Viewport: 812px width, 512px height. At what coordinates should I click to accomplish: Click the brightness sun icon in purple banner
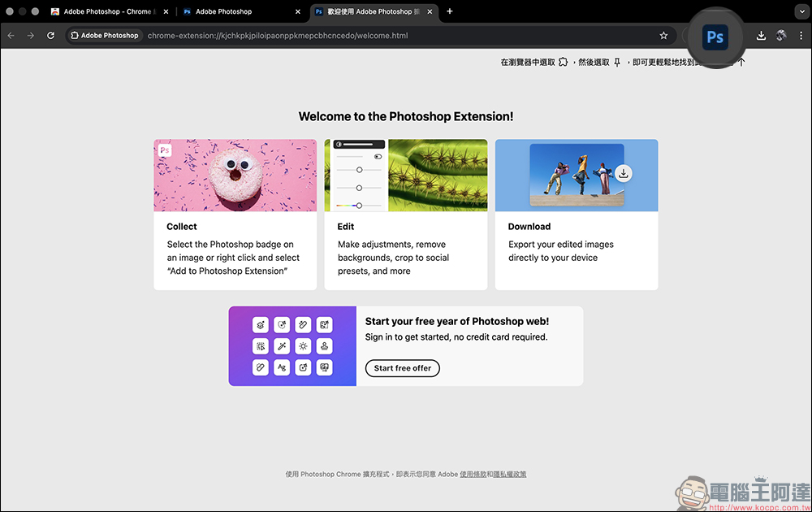[x=303, y=345]
